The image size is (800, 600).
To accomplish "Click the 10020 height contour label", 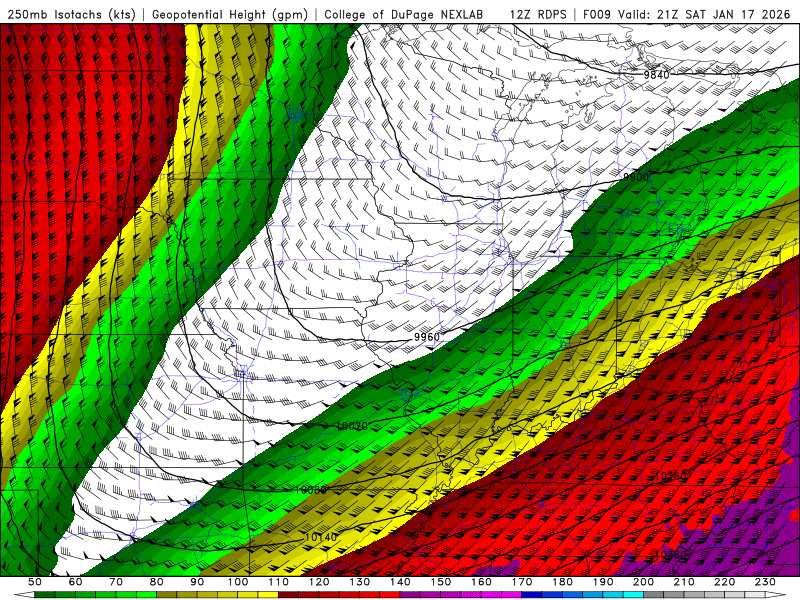I will point(352,426).
